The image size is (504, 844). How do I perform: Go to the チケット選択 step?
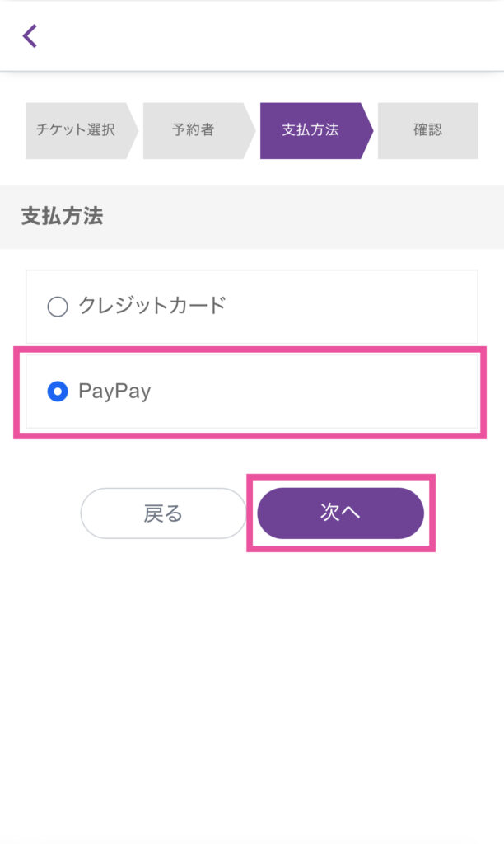(x=76, y=130)
